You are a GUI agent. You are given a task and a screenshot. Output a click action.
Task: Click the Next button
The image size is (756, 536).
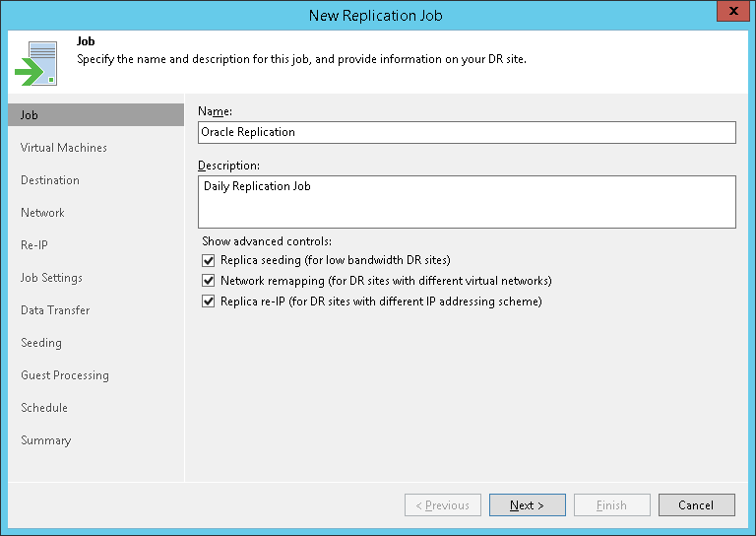coord(527,505)
